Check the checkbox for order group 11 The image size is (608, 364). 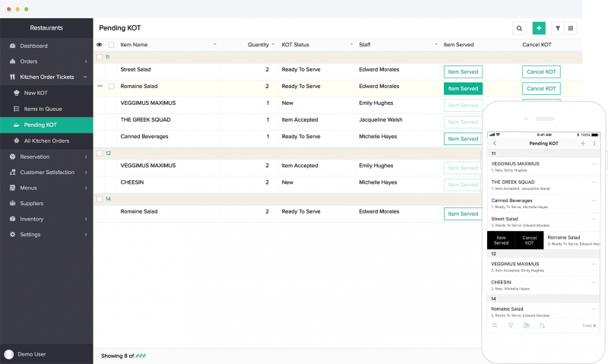pos(100,57)
